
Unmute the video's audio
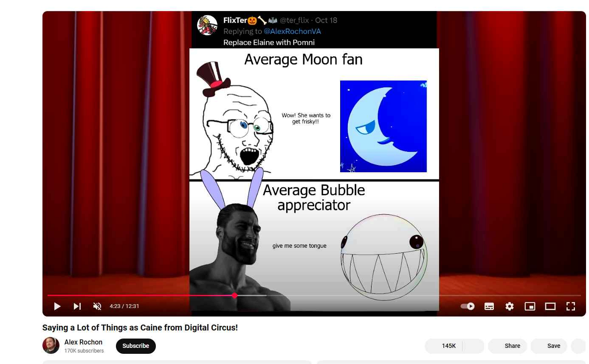coord(97,306)
